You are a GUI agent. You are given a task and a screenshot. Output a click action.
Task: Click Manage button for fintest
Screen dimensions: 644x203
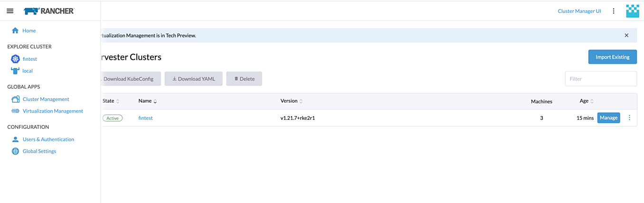coord(608,118)
